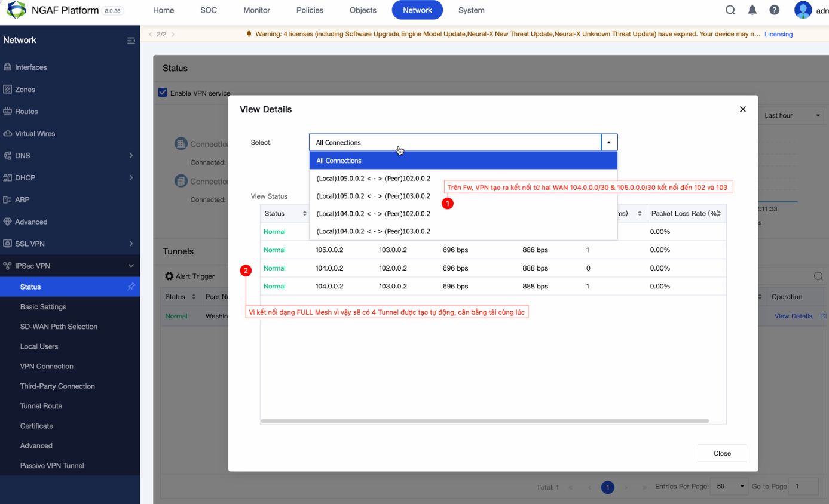Collapse the Network sidebar menu icon

click(131, 41)
